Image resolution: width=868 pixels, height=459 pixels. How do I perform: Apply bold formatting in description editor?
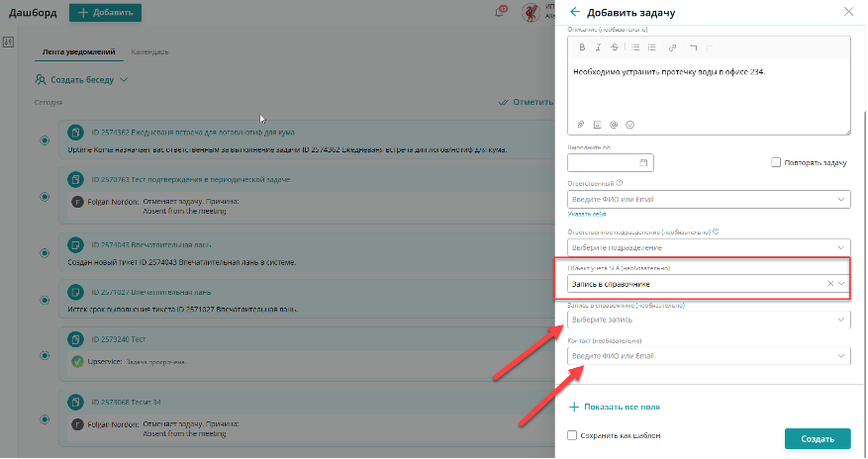(x=582, y=47)
